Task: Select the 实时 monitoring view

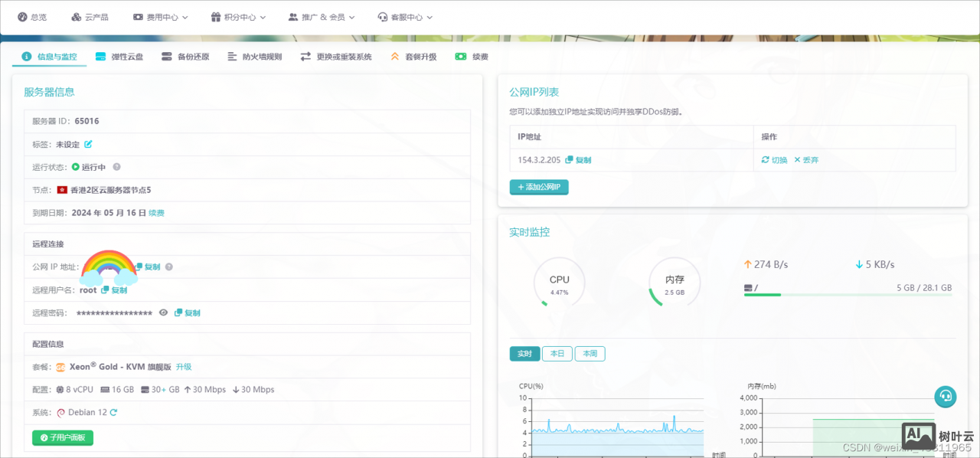Action: tap(524, 354)
